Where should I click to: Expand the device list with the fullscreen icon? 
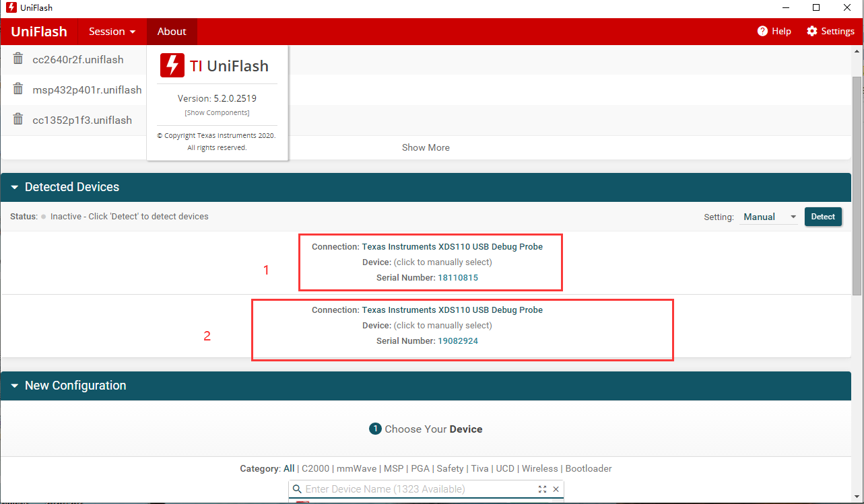(x=543, y=489)
